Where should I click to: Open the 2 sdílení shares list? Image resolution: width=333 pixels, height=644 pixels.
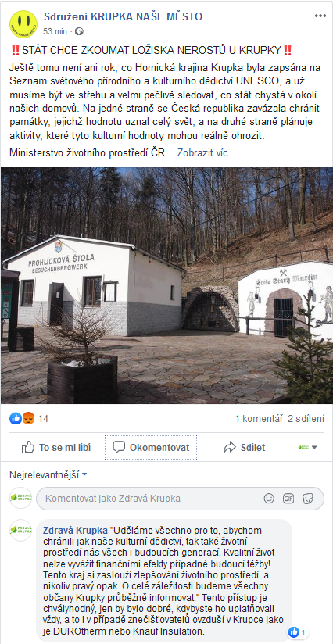click(x=306, y=419)
